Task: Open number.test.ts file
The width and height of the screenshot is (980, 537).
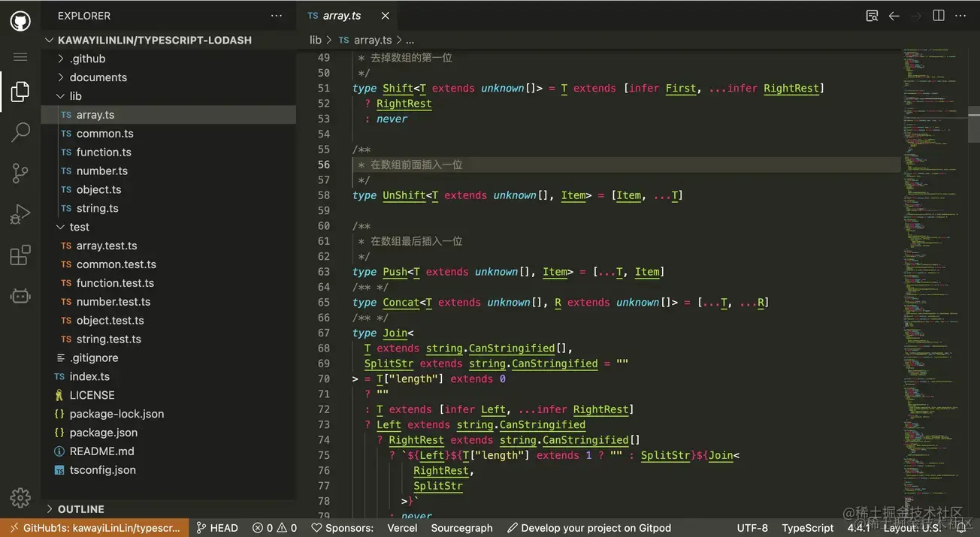Action: point(168,302)
